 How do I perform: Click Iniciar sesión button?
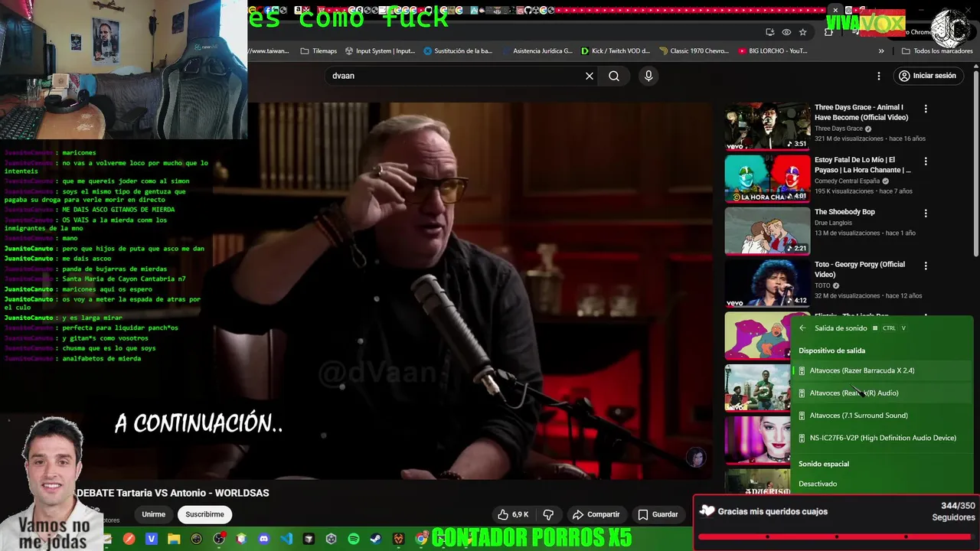coord(927,76)
